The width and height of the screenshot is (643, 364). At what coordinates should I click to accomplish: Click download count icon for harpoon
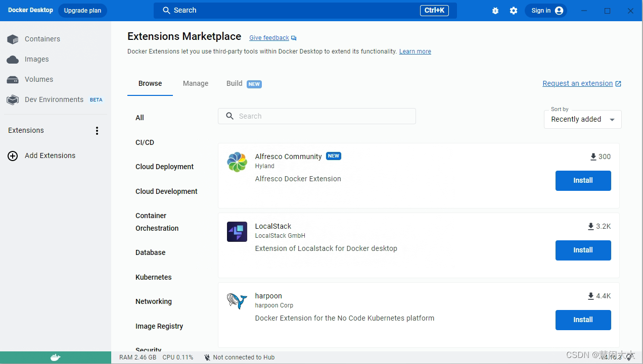point(590,296)
